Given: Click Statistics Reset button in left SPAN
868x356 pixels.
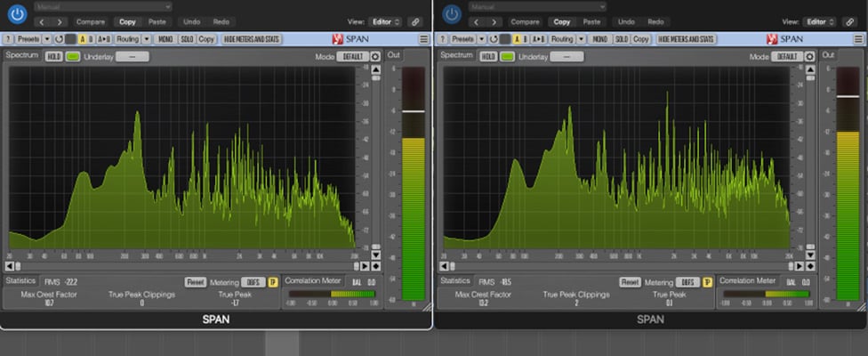Looking at the screenshot, I should click(x=196, y=282).
